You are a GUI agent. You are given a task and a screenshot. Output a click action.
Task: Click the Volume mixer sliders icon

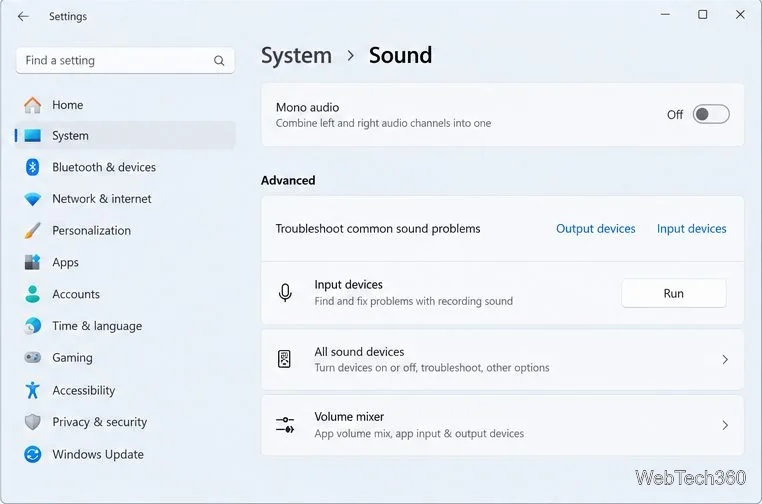[285, 425]
